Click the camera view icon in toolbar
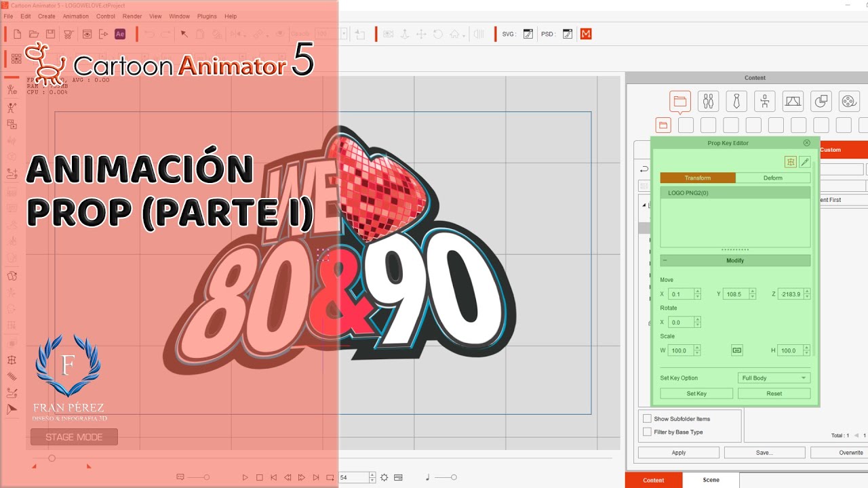The image size is (868, 488). [388, 34]
